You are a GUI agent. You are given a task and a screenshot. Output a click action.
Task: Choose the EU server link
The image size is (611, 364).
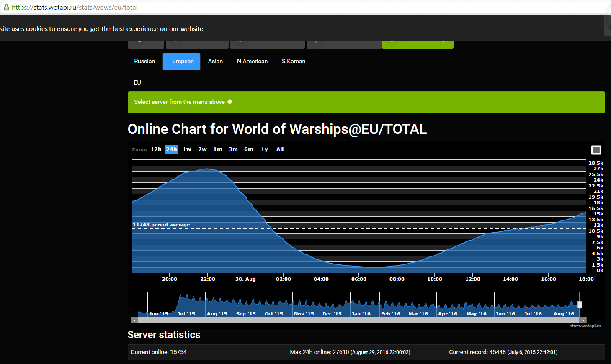click(137, 82)
